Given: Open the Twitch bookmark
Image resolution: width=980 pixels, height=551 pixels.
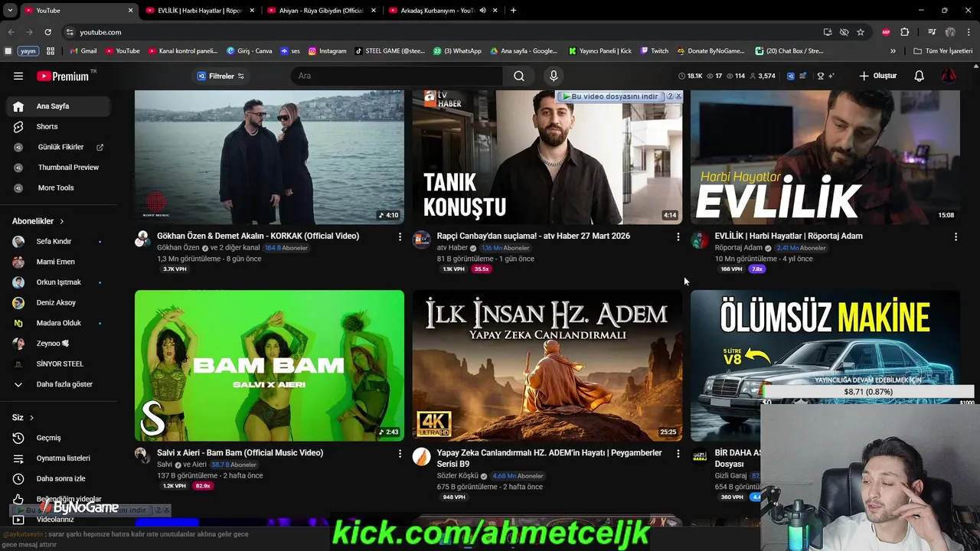Looking at the screenshot, I should coord(655,51).
